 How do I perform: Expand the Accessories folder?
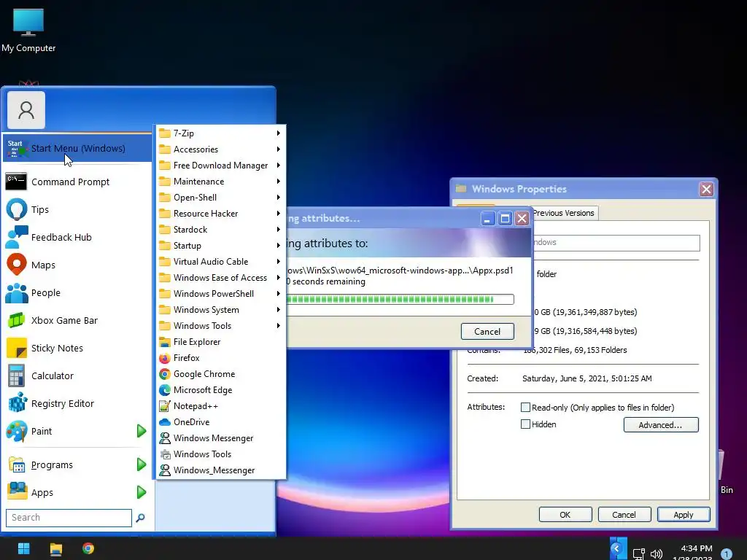[221, 149]
